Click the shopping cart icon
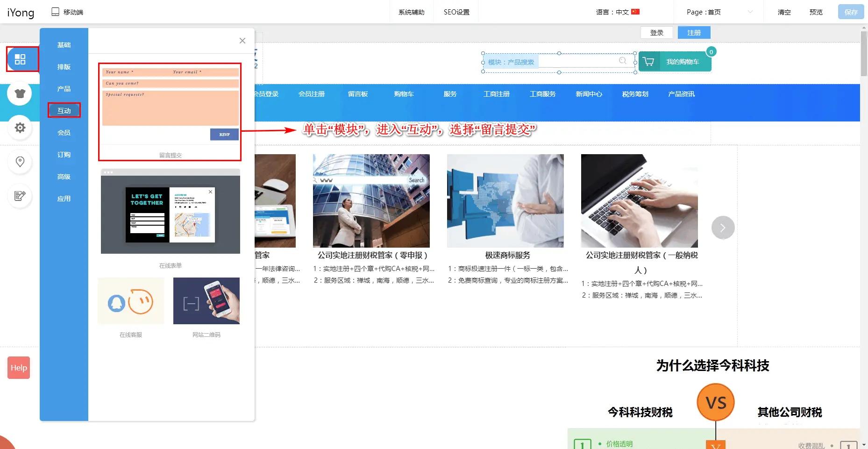Viewport: 868px width, 449px height. (648, 62)
